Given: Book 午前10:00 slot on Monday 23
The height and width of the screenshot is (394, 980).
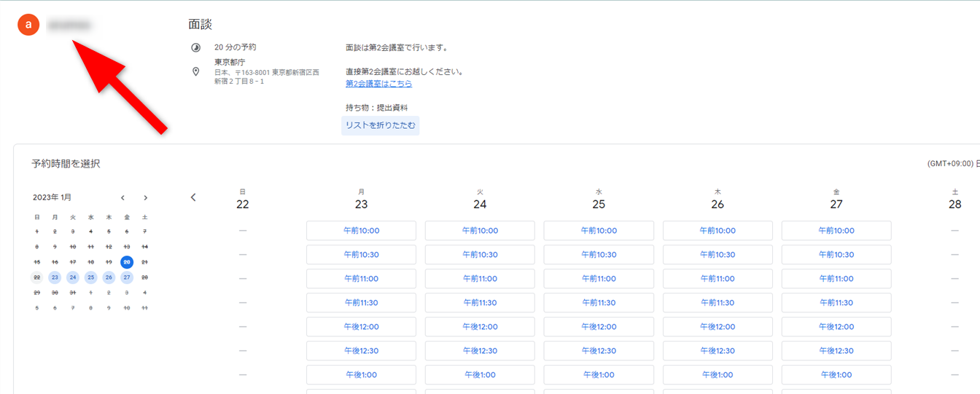Looking at the screenshot, I should (361, 231).
